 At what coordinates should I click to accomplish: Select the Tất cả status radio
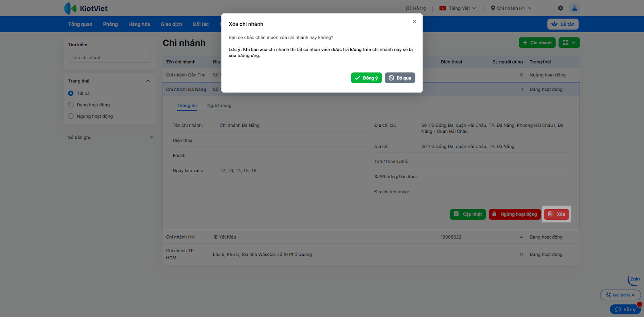tap(71, 93)
